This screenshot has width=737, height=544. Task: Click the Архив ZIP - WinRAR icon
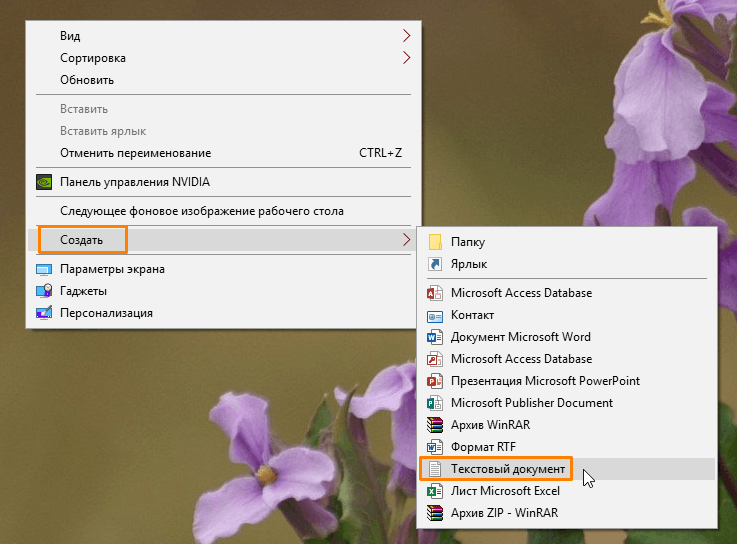[x=435, y=513]
